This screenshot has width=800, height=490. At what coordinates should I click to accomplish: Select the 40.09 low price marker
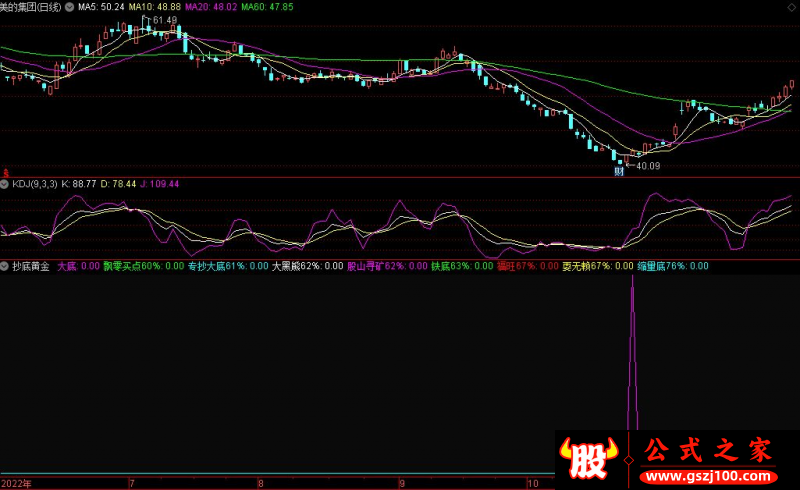tap(648, 166)
